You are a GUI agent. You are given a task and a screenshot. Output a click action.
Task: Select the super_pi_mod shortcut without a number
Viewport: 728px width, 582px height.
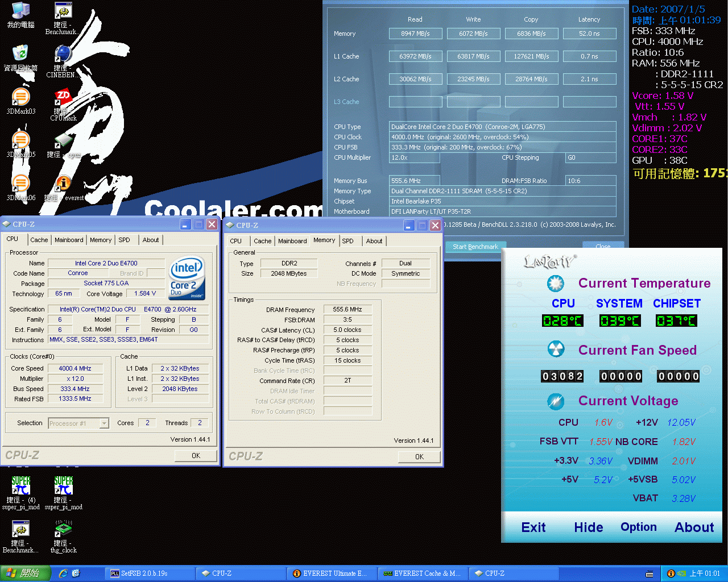tap(63, 493)
